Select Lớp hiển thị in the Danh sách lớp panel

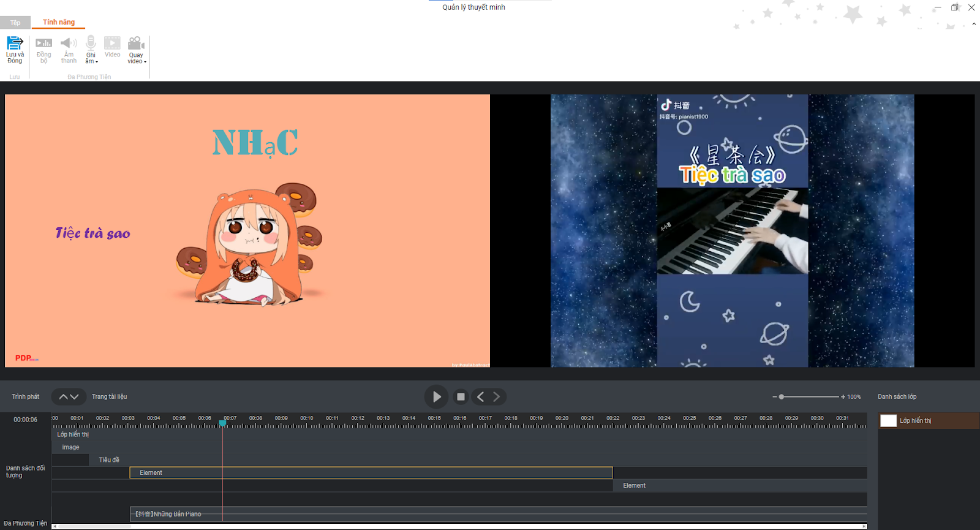pyautogui.click(x=929, y=421)
